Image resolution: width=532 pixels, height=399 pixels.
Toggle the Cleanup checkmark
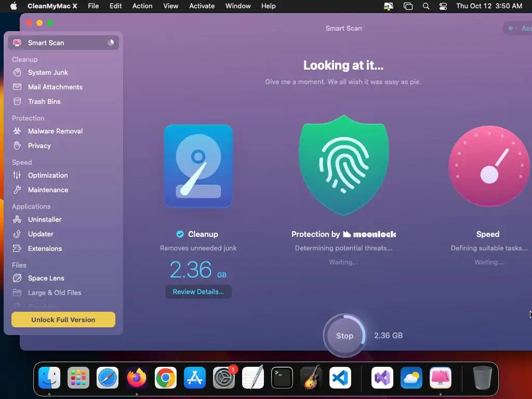[x=180, y=234]
